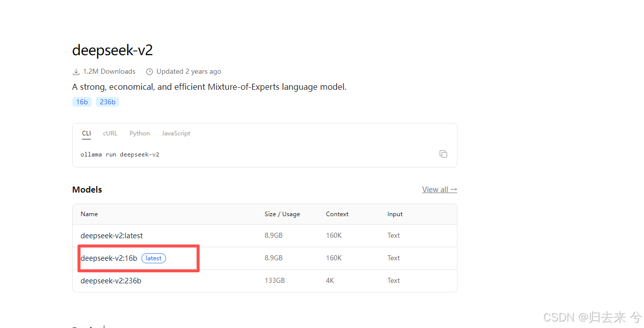The image size is (644, 328).
Task: Click the Text input in deepseek-v2:latest row
Action: click(x=394, y=236)
